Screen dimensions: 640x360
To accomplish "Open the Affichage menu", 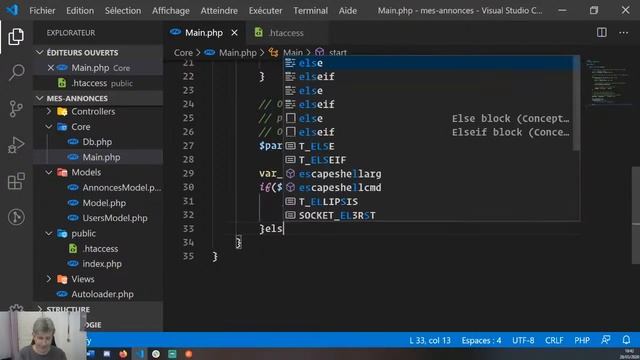I will tap(171, 11).
